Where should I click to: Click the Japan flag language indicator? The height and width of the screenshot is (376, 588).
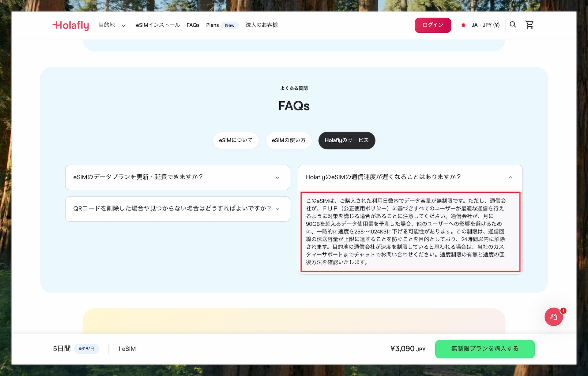pyautogui.click(x=464, y=25)
